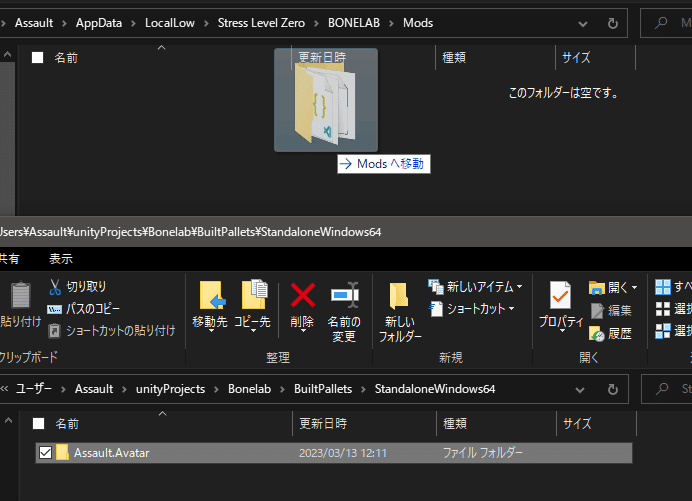Click the Select none icon
The image size is (692, 501).
click(x=662, y=309)
